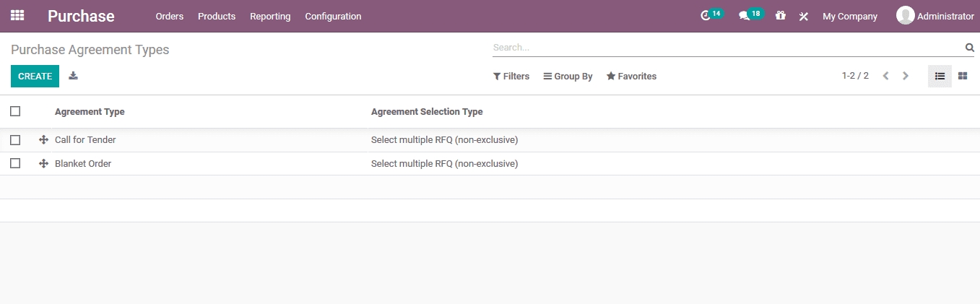The width and height of the screenshot is (980, 304).
Task: Click the search magnifier icon
Action: pyautogui.click(x=969, y=48)
